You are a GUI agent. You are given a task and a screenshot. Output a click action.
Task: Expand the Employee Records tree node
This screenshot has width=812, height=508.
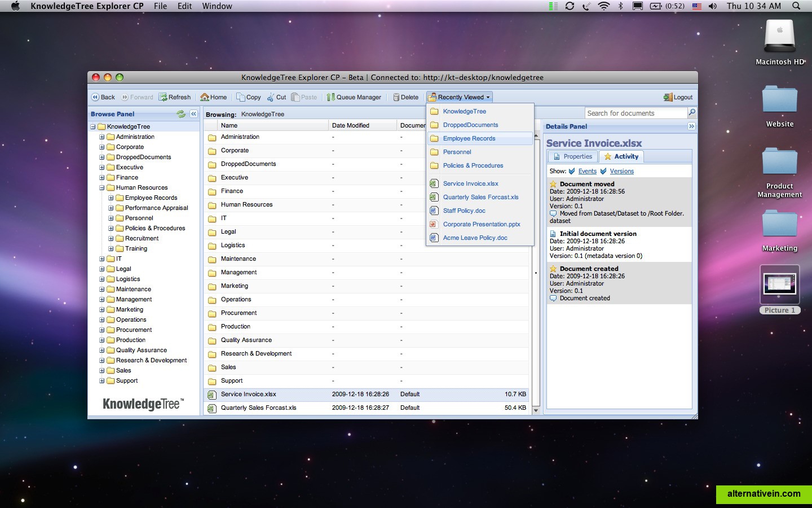[x=111, y=198]
